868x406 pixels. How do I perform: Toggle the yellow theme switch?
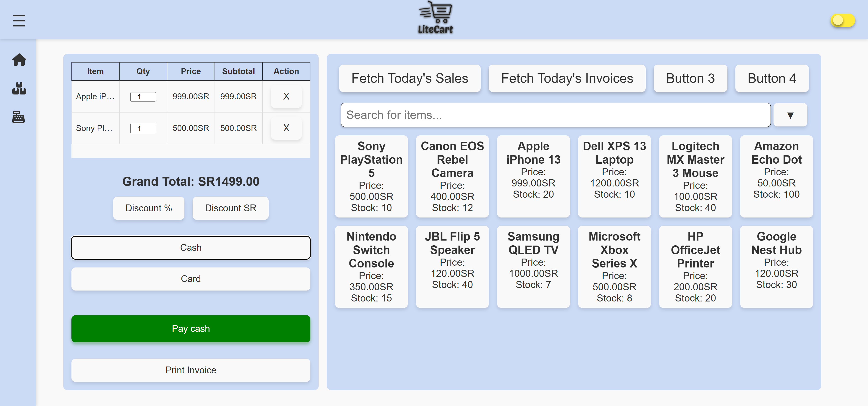click(842, 20)
